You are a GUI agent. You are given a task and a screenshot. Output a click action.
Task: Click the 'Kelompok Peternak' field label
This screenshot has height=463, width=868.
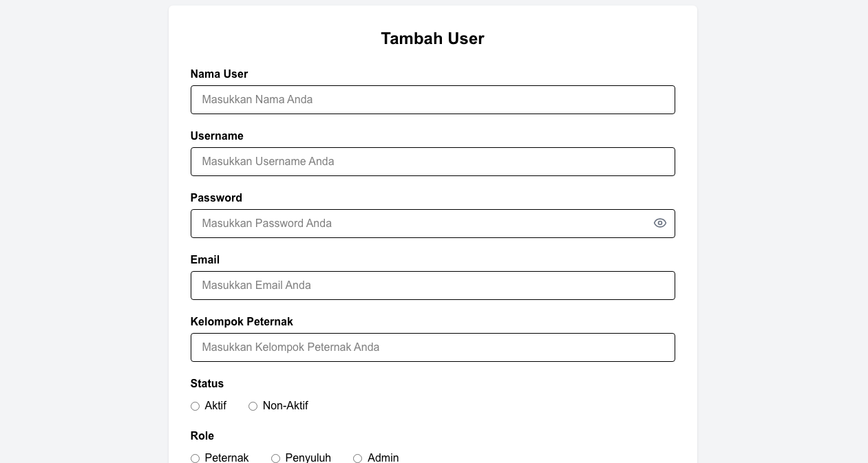pyautogui.click(x=242, y=322)
